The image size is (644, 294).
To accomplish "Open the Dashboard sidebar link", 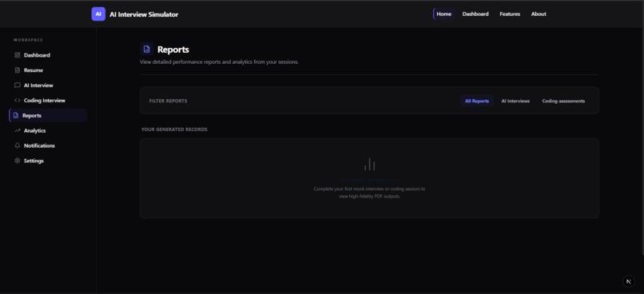I will tap(48, 55).
